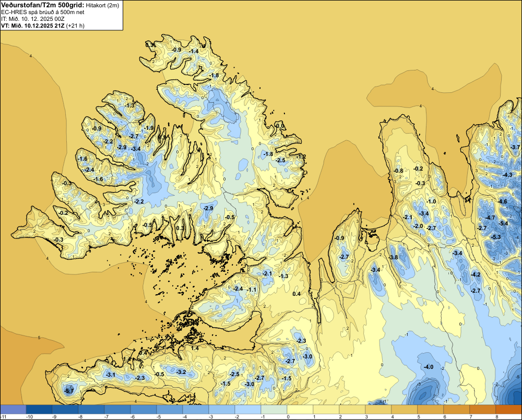Click the 'Hitakort (2m)' label

click(102, 5)
